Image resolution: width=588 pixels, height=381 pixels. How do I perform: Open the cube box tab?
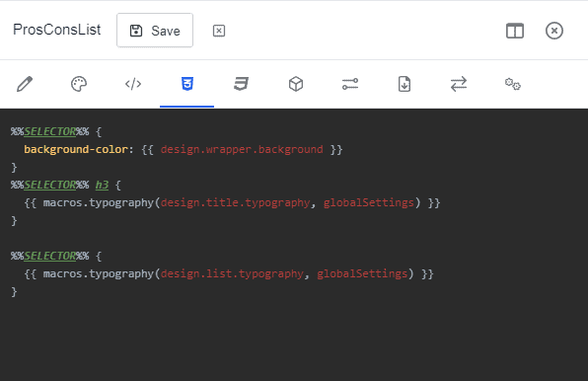pos(296,84)
